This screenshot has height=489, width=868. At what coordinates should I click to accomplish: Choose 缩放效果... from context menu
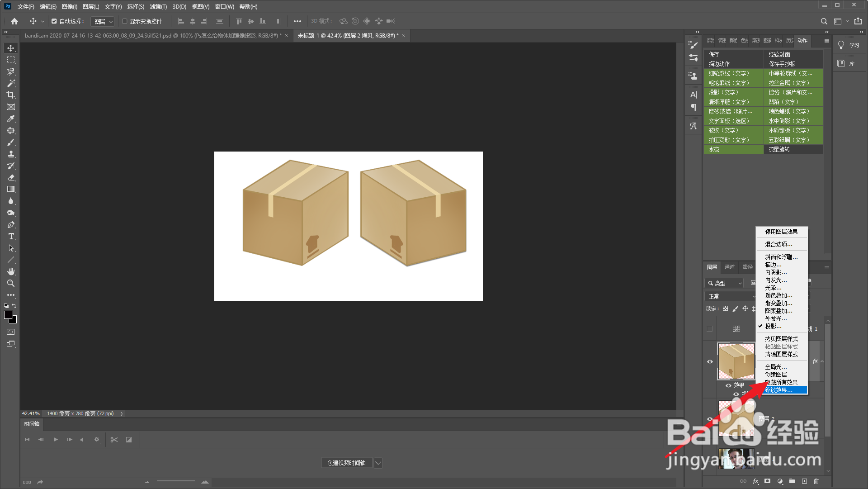click(782, 390)
